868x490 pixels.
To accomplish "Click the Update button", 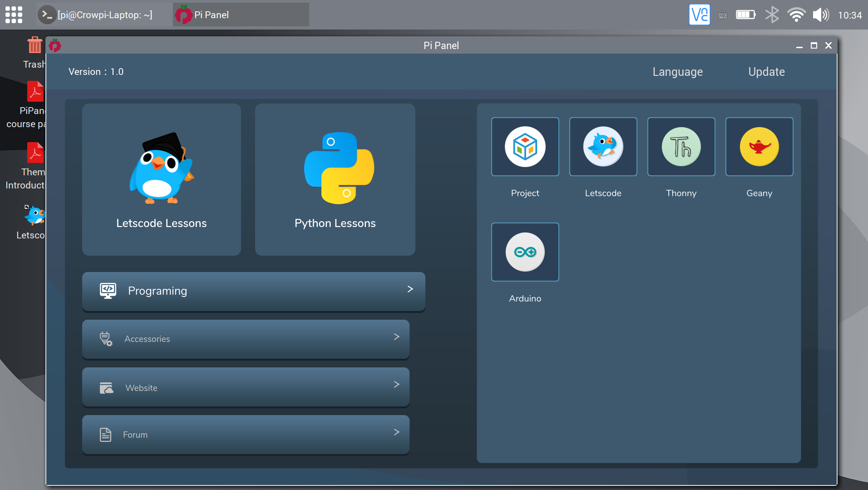I will tap(766, 72).
